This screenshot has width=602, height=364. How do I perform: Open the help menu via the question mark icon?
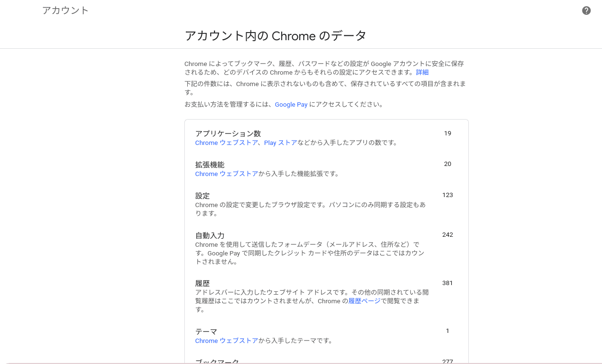[586, 10]
